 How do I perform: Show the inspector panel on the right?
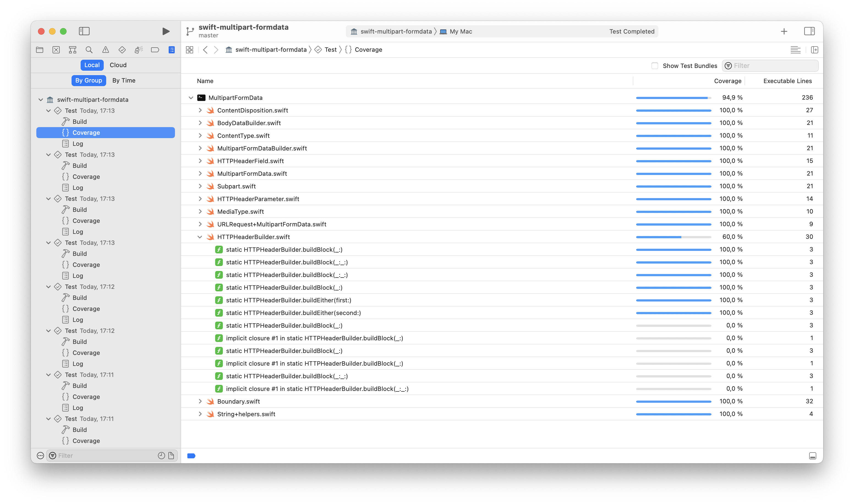809,31
